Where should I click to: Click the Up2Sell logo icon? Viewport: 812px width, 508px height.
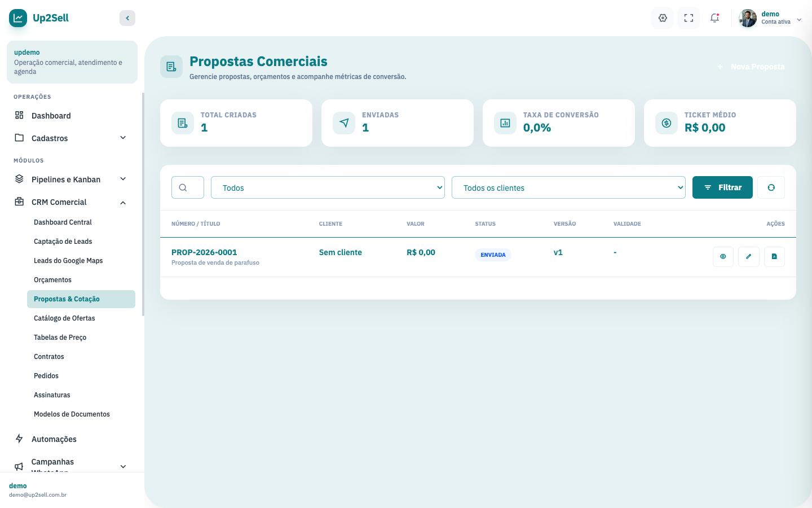(x=18, y=18)
